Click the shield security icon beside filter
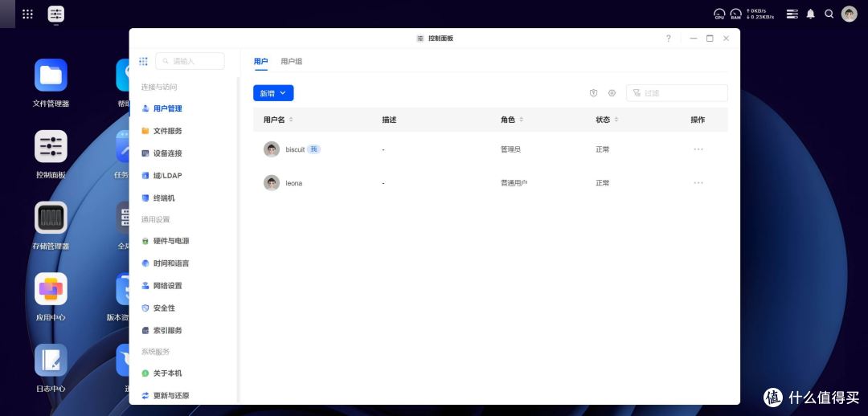This screenshot has width=868, height=416. tap(593, 93)
